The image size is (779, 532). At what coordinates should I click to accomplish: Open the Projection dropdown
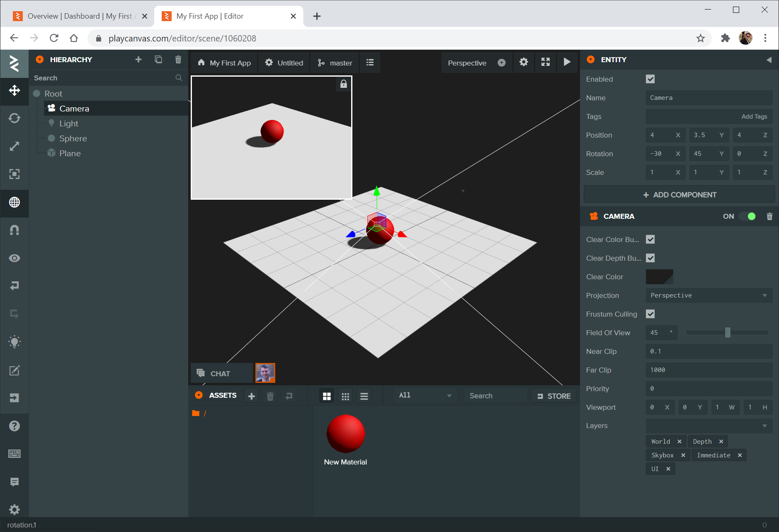click(x=709, y=295)
